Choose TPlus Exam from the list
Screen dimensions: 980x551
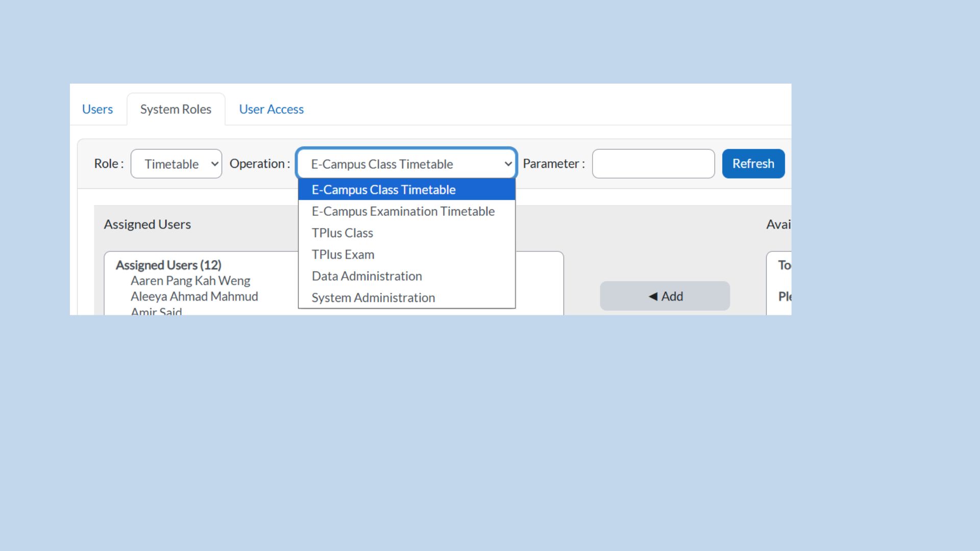tap(343, 255)
